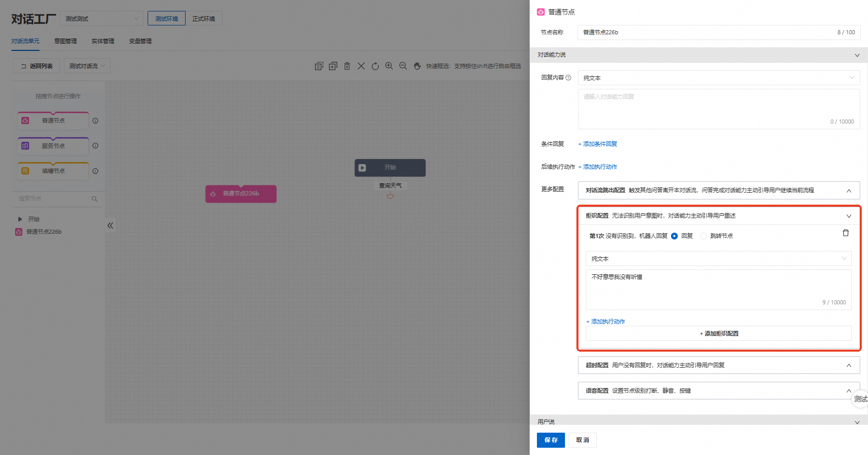Click the zoom-in magnifier icon
The width and height of the screenshot is (868, 455).
(x=389, y=66)
